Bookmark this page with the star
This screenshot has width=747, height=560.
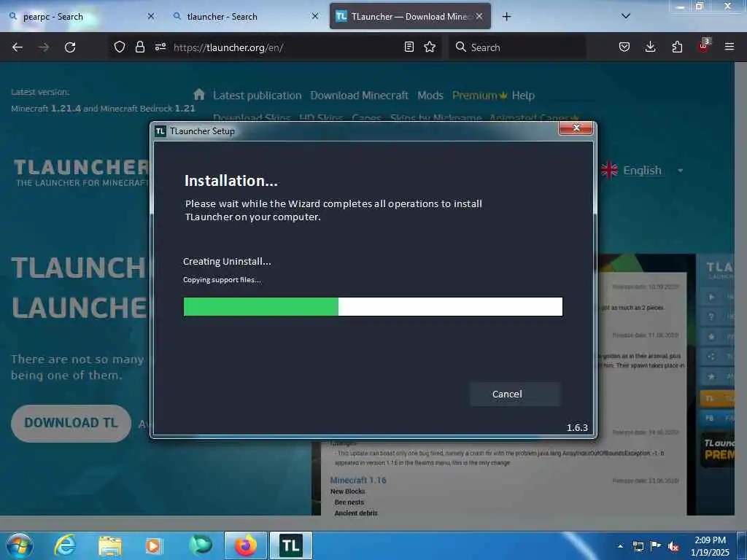tap(430, 47)
